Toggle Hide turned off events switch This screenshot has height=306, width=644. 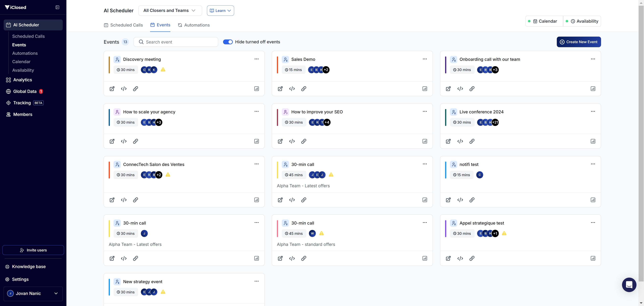[x=228, y=42]
